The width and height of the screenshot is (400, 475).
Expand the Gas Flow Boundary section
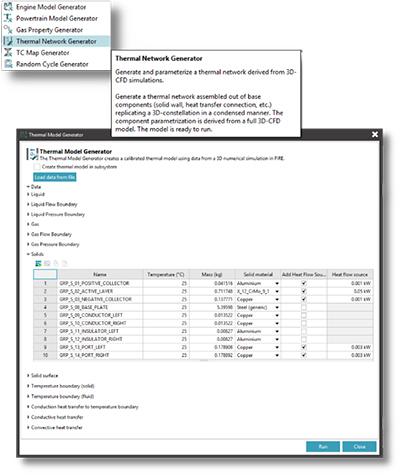click(x=28, y=234)
